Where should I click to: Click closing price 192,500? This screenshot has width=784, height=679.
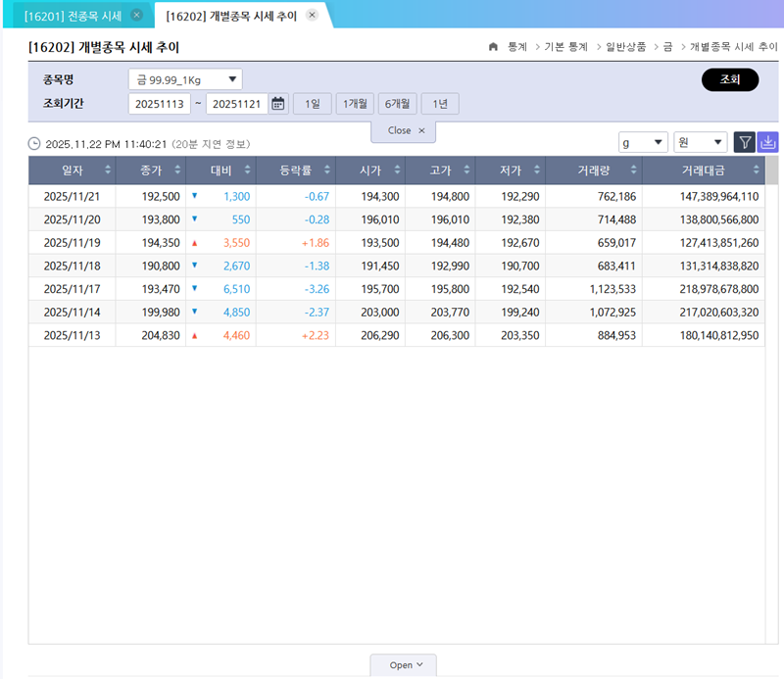(161, 197)
